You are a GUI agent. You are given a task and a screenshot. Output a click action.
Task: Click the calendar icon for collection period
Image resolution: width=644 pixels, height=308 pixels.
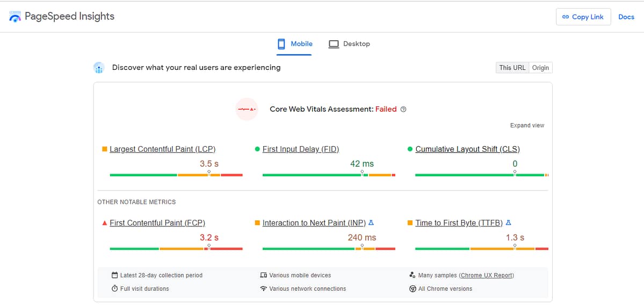click(x=114, y=275)
